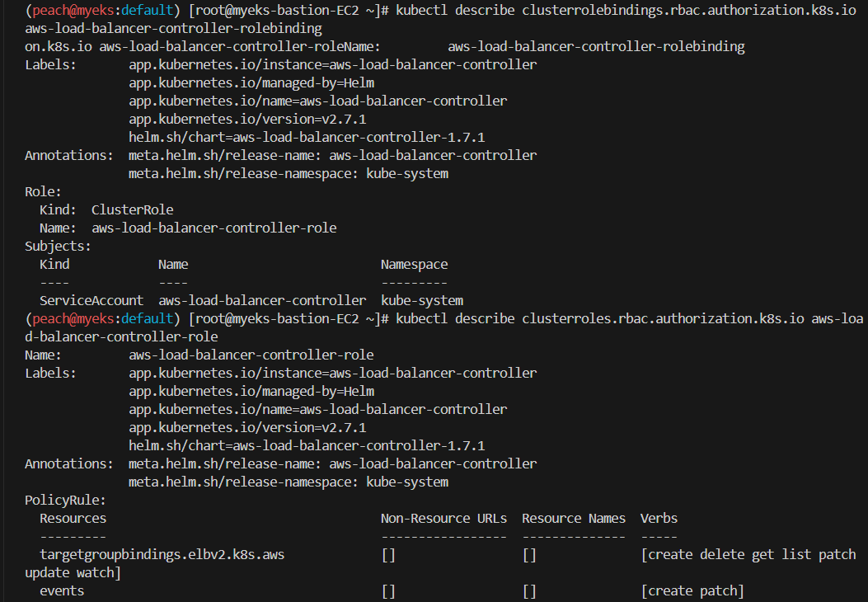Click the '(peach@myeks:default)' prompt before the clusterroles command
This screenshot has height=602, width=868.
point(103,319)
